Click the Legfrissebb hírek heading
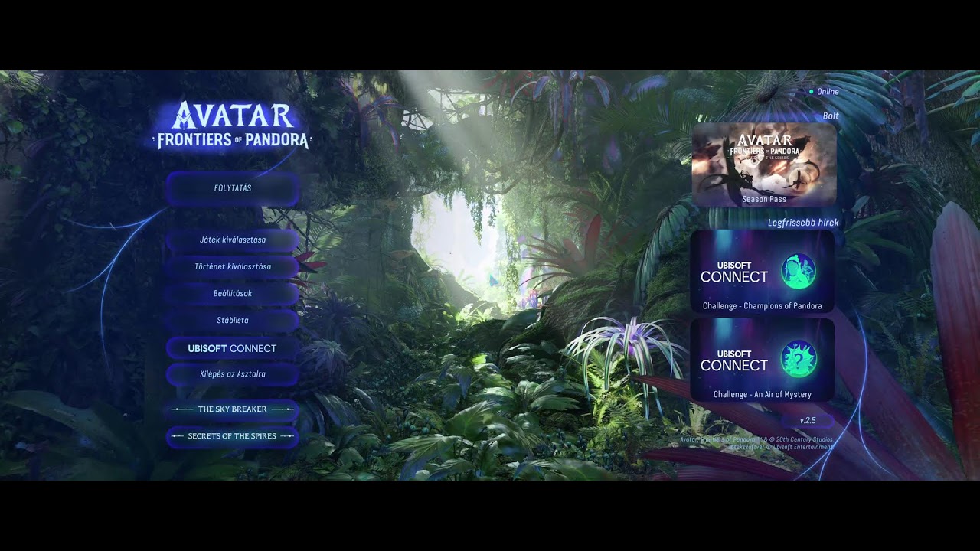Image resolution: width=980 pixels, height=551 pixels. [803, 223]
